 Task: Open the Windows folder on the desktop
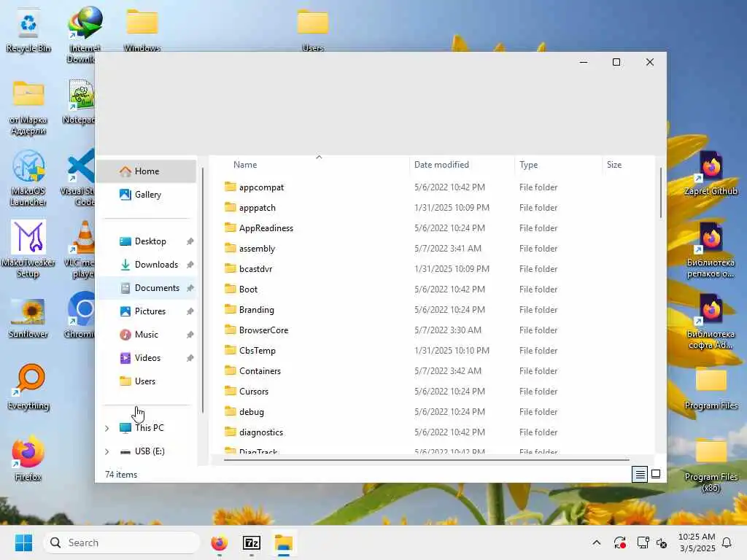point(142,29)
